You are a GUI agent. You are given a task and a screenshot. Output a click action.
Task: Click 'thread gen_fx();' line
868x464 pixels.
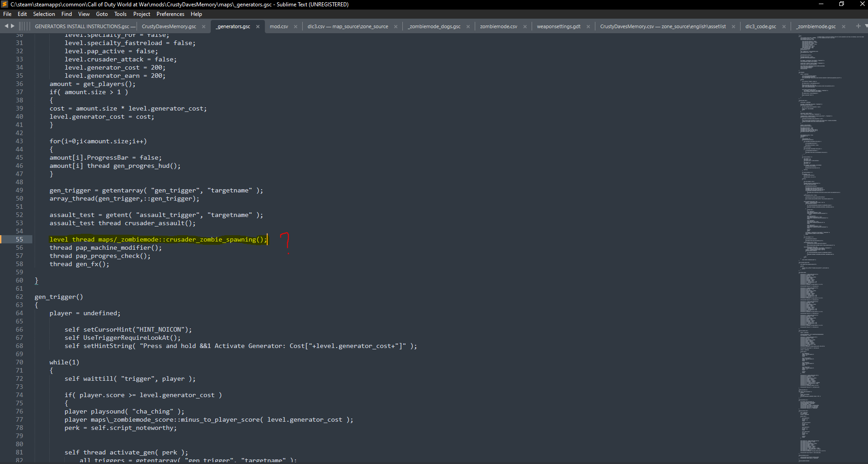point(80,264)
